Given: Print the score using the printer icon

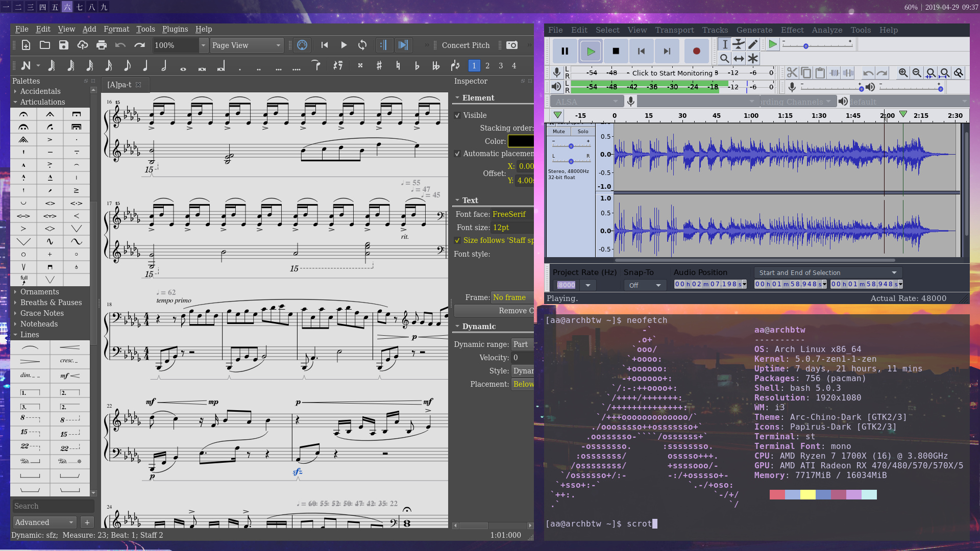Looking at the screenshot, I should [102, 45].
